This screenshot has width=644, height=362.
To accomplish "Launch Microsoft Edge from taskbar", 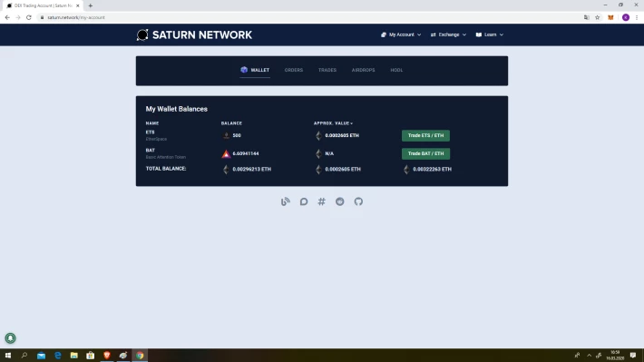I will (57, 356).
